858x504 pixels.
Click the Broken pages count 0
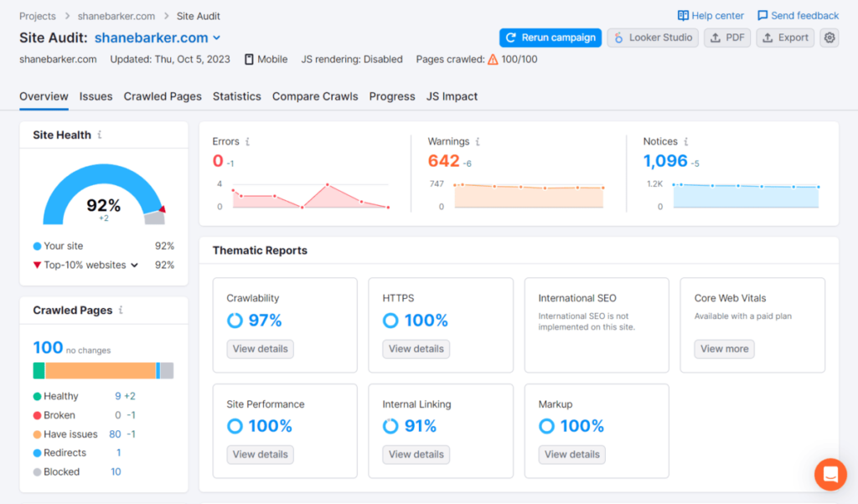tap(117, 415)
